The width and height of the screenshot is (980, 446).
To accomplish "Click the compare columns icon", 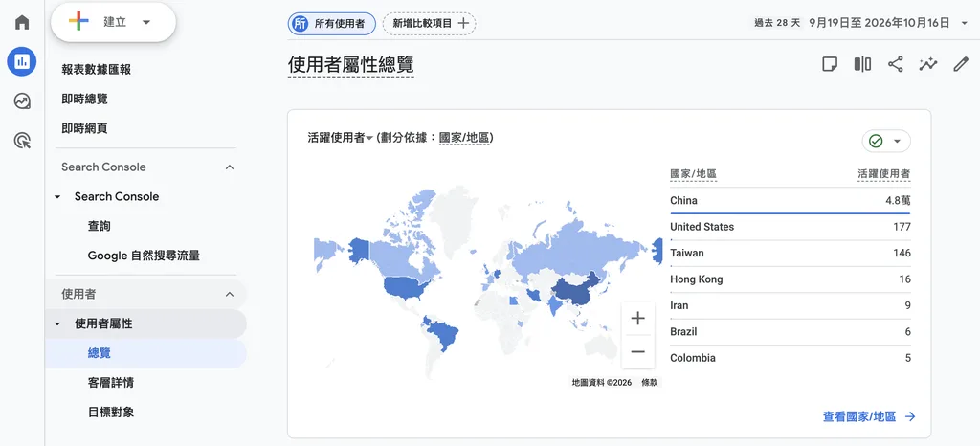I will click(862, 64).
